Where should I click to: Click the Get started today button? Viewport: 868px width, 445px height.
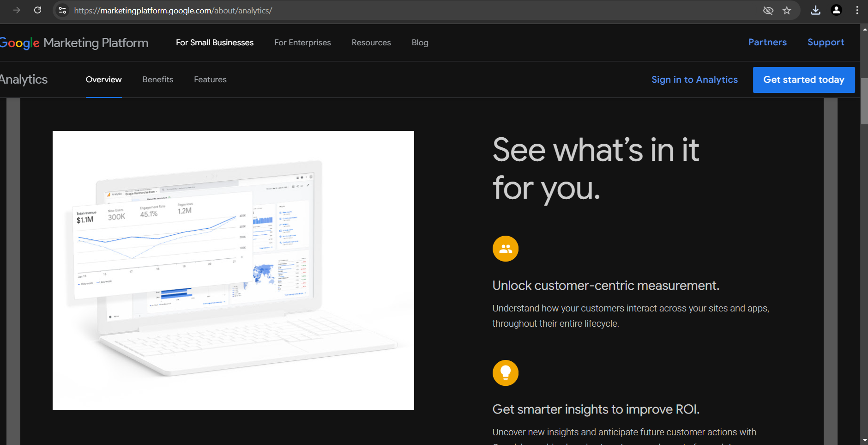pos(803,80)
